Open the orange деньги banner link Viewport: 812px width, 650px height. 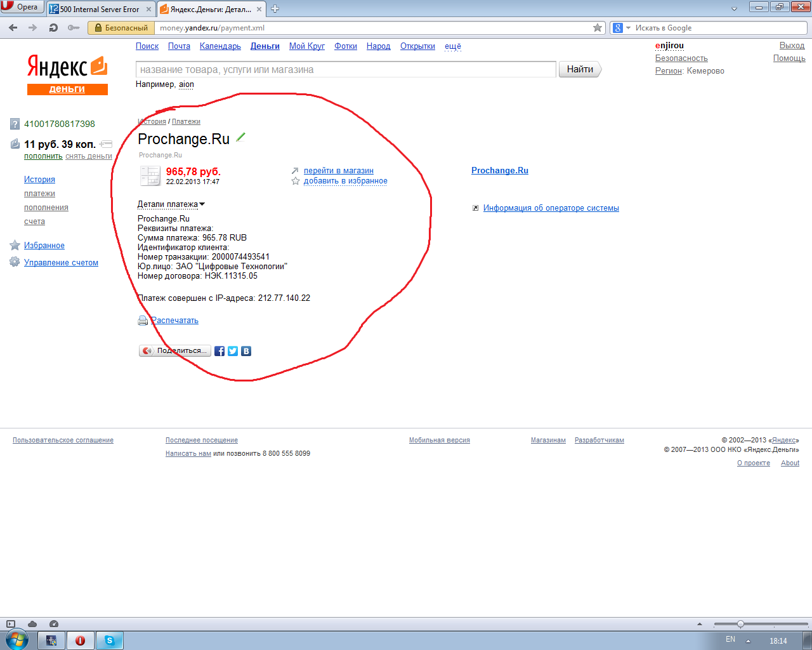(x=67, y=90)
